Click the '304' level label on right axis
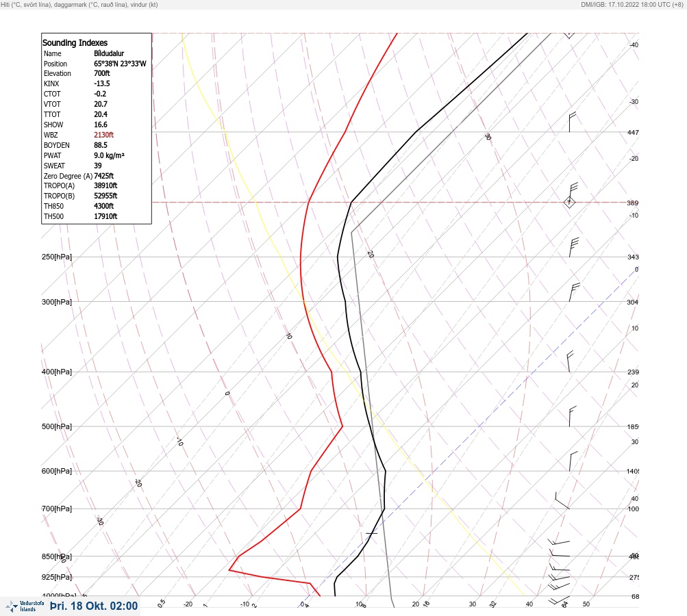 tap(633, 302)
